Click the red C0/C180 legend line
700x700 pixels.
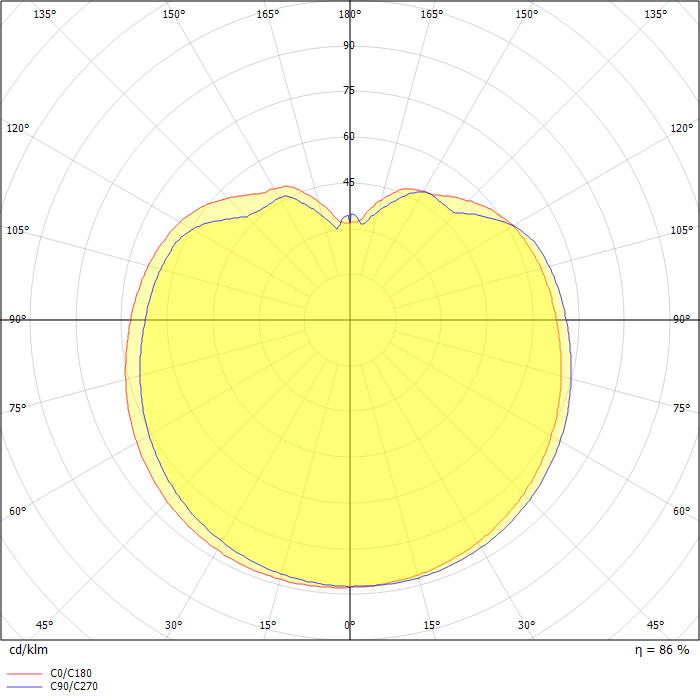pos(25,674)
